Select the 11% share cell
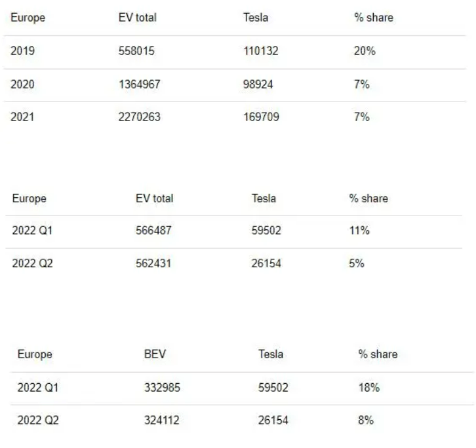Image resolution: width=476 pixels, height=448 pixels. click(x=359, y=230)
